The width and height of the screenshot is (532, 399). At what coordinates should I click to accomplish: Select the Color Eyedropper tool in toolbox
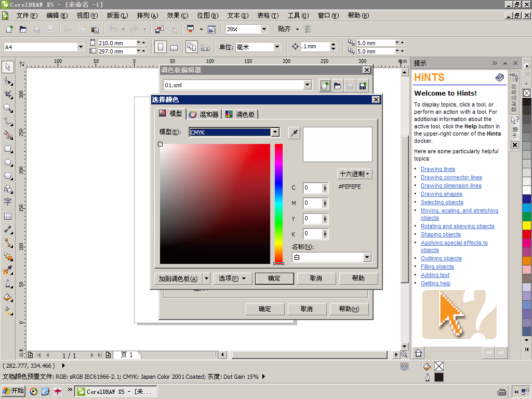point(8,270)
